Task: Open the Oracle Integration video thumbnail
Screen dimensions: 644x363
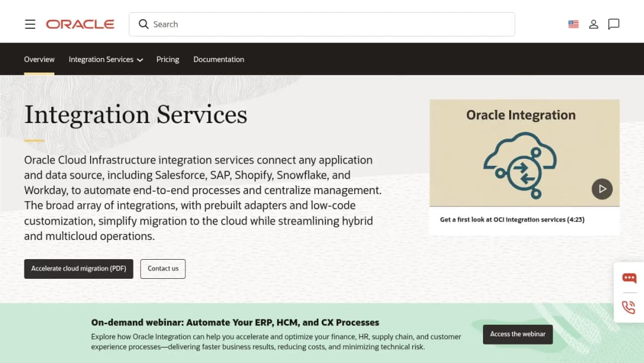Action: (525, 152)
